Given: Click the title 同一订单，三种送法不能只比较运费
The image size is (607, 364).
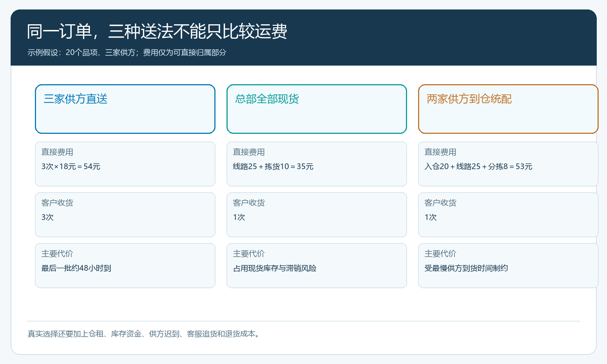Looking at the screenshot, I should coord(157,31).
